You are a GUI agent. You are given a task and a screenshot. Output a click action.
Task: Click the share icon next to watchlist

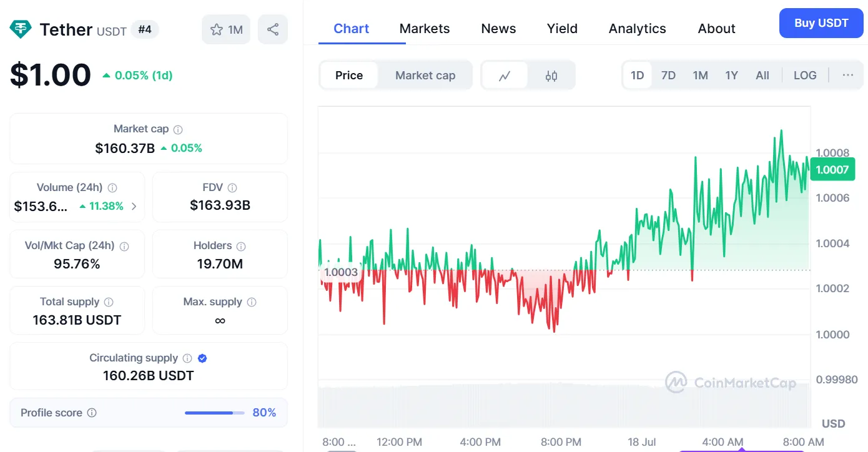pyautogui.click(x=273, y=29)
